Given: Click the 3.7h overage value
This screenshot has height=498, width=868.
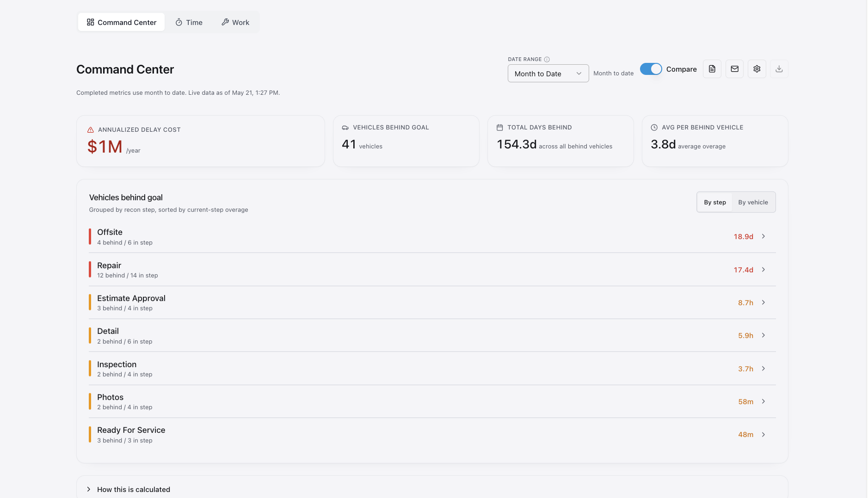Looking at the screenshot, I should coord(745,369).
